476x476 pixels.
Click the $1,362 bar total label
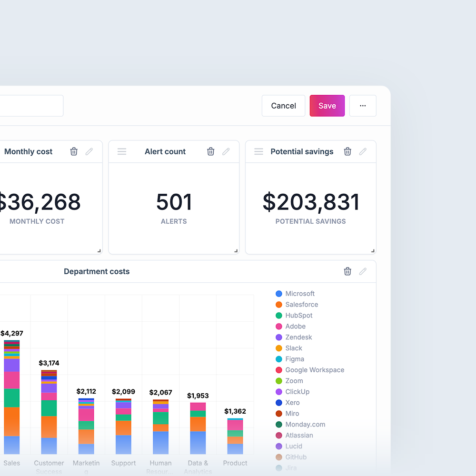point(235,411)
